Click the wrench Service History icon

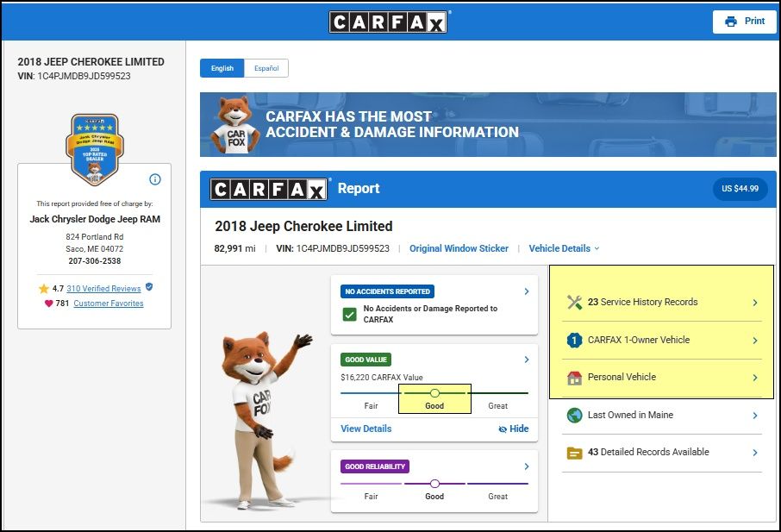[x=574, y=302]
